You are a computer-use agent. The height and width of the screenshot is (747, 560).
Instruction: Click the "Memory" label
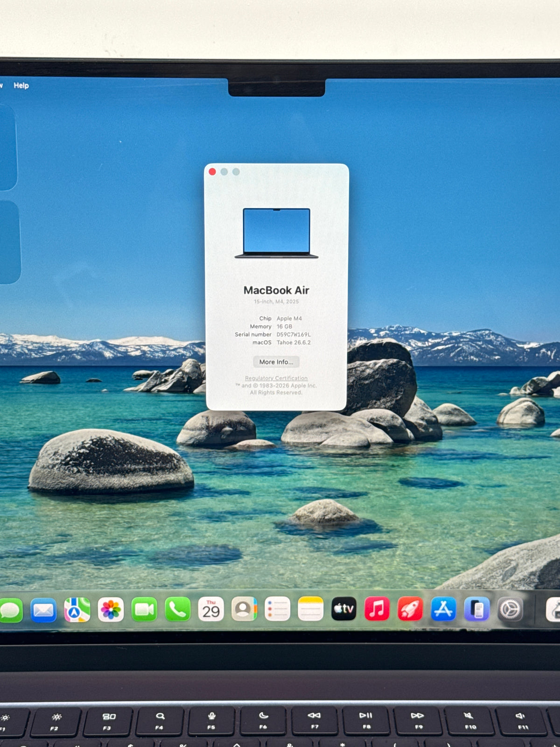[260, 326]
